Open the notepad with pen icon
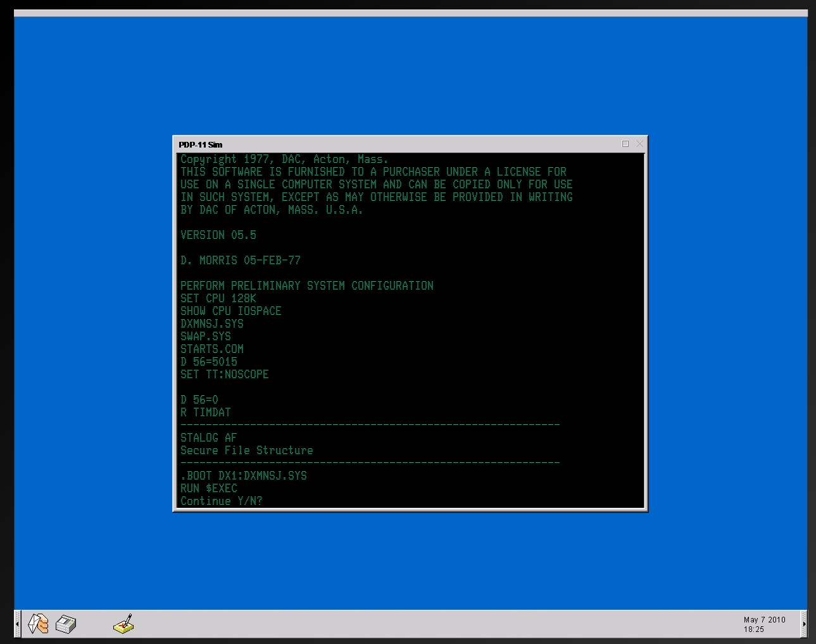 point(123,624)
